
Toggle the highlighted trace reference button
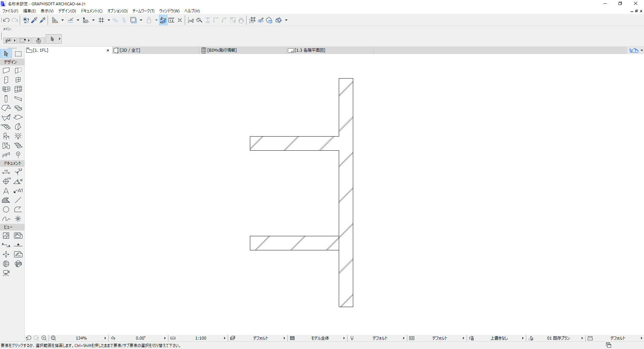tap(163, 20)
